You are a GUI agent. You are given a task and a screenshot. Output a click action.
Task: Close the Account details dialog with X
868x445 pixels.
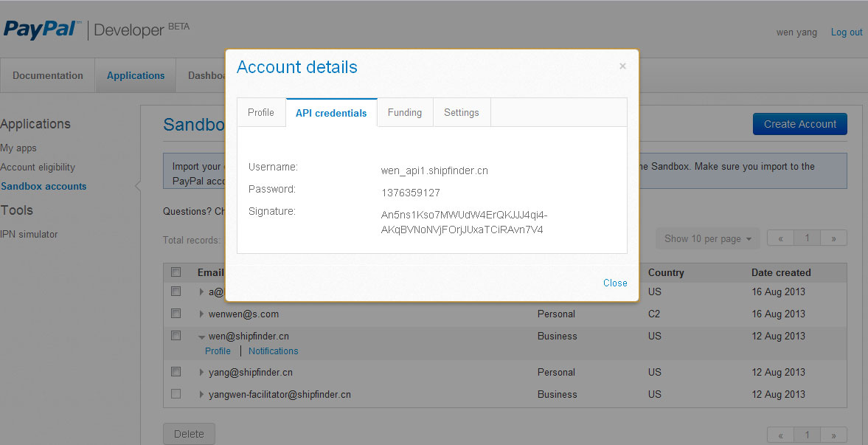[622, 66]
